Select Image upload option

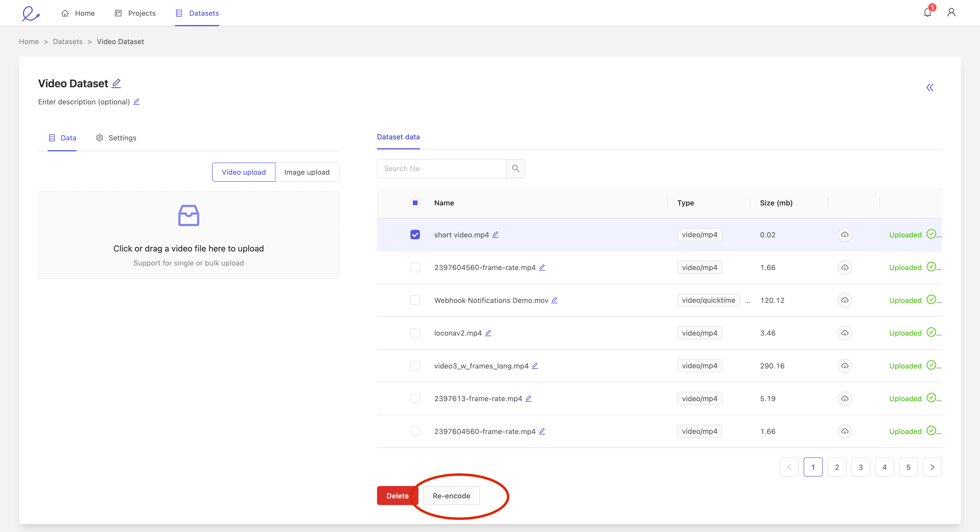307,172
